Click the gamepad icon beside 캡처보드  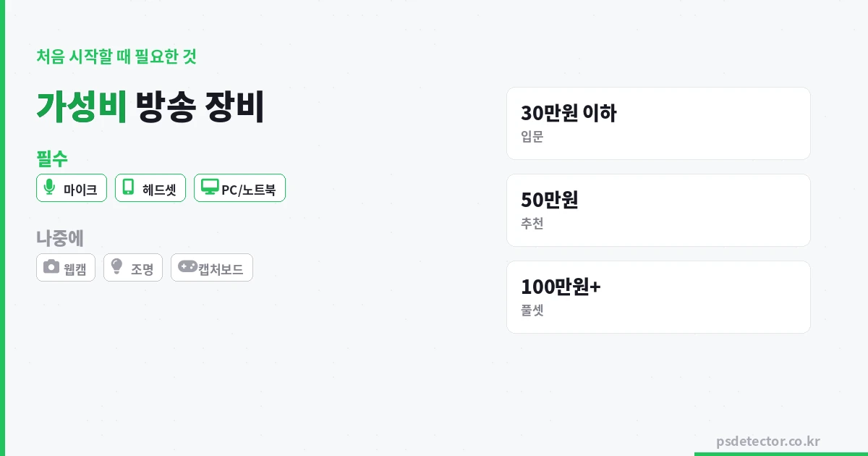187,267
